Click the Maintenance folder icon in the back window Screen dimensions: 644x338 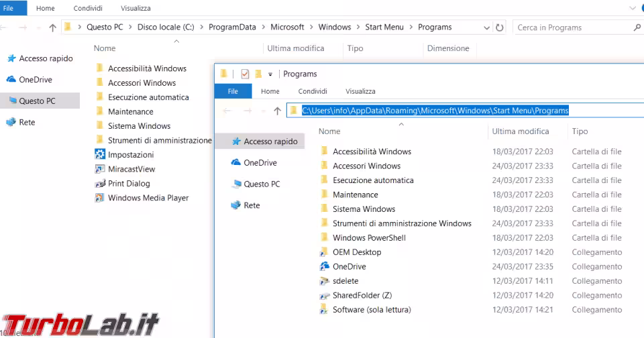pyautogui.click(x=100, y=111)
